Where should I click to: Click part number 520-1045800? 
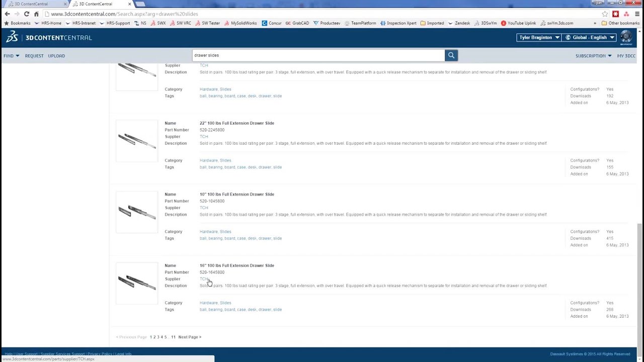pos(212,201)
